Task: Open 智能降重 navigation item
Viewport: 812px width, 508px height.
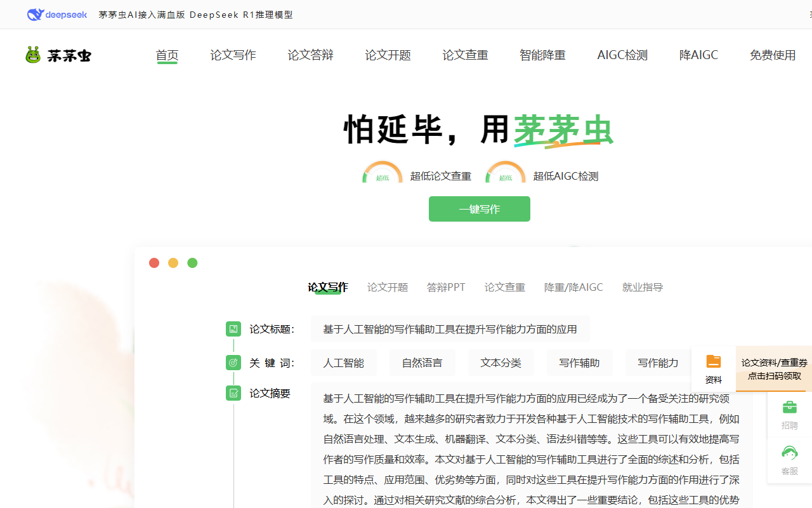Action: point(543,55)
